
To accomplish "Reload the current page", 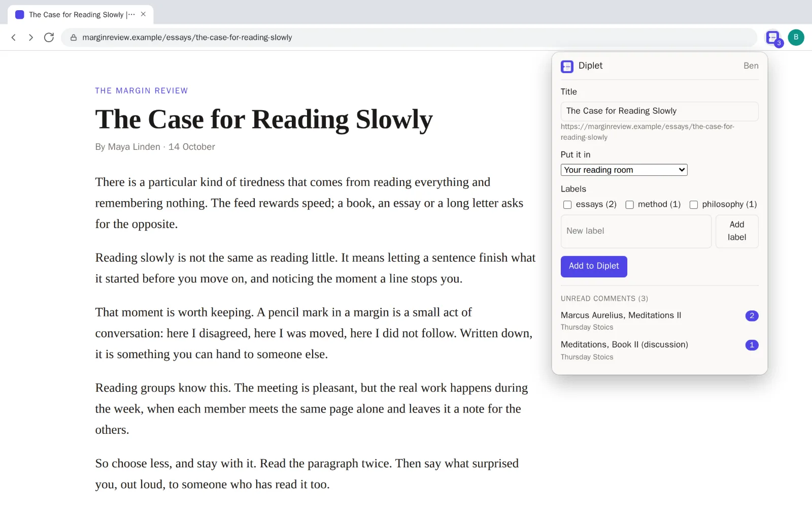I will (49, 38).
